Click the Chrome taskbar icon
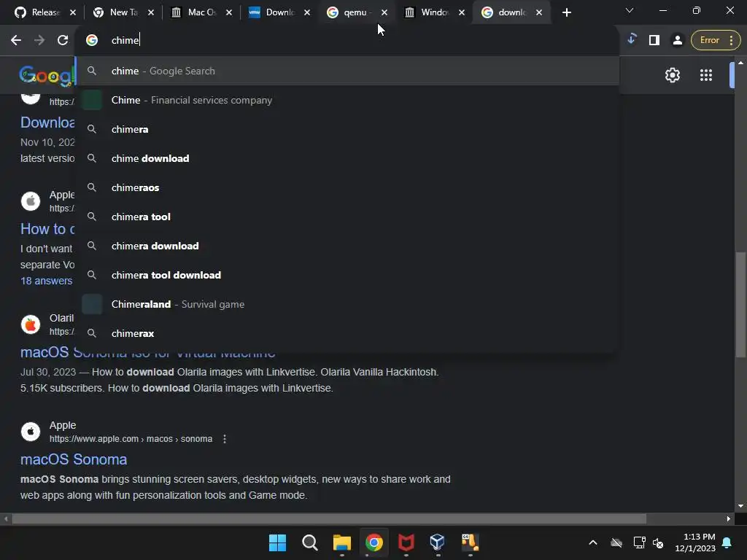Screen dimensions: 747x560 (374, 542)
